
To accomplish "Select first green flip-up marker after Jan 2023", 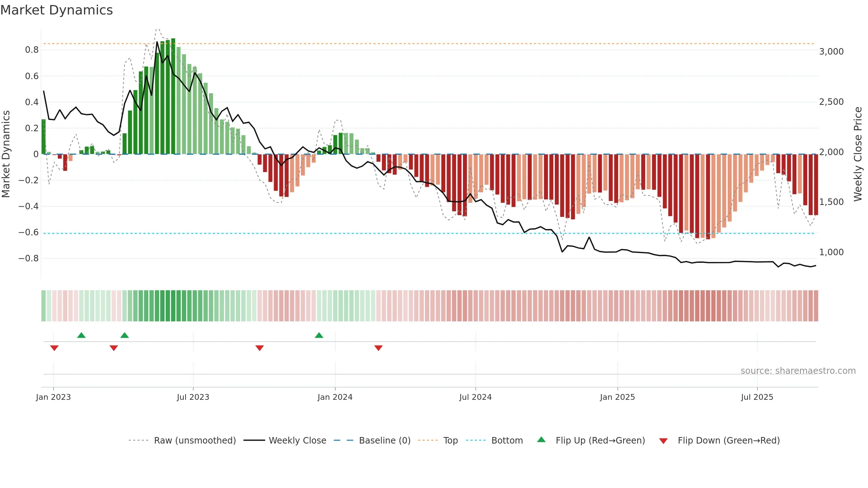I will point(81,335).
